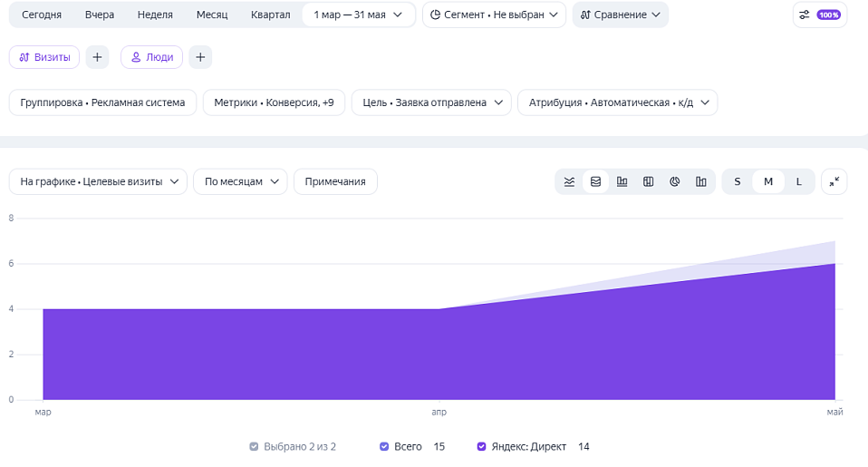Click the Всего total value 15
868x467 pixels.
coord(439,446)
